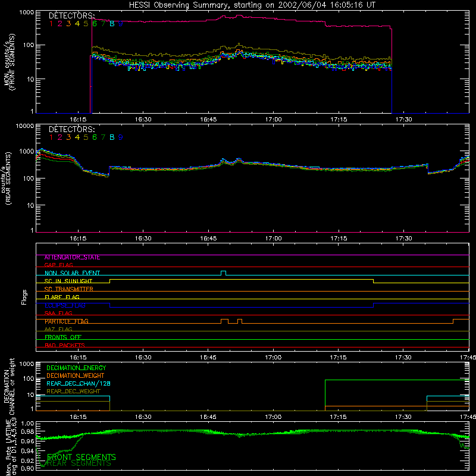Click the SC_TRANSMITTER flag label
The height and width of the screenshot is (476, 476).
69,289
